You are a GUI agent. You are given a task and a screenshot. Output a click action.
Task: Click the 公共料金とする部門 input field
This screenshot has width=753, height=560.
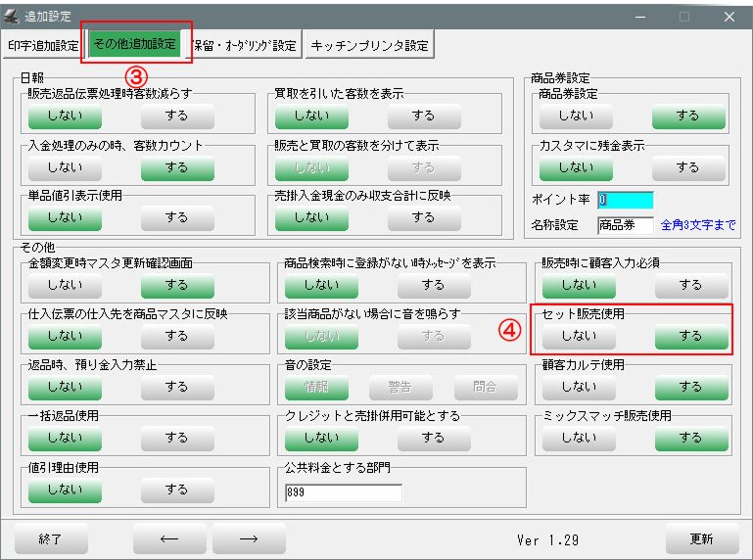pyautogui.click(x=343, y=492)
